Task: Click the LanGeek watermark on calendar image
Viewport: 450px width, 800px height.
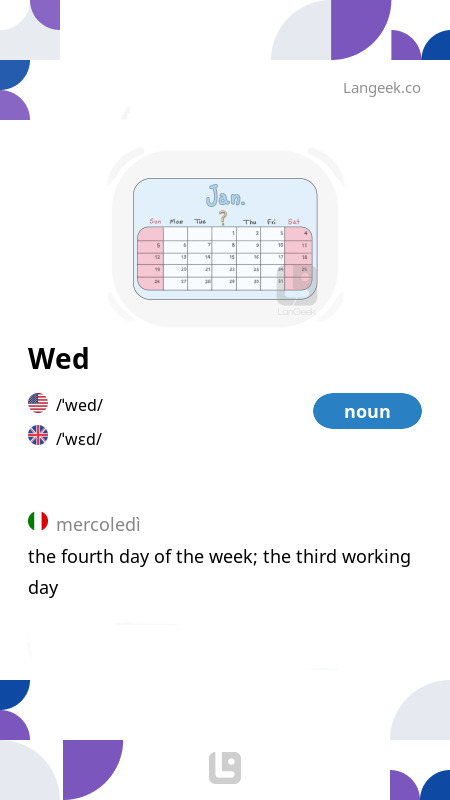Action: [x=297, y=292]
